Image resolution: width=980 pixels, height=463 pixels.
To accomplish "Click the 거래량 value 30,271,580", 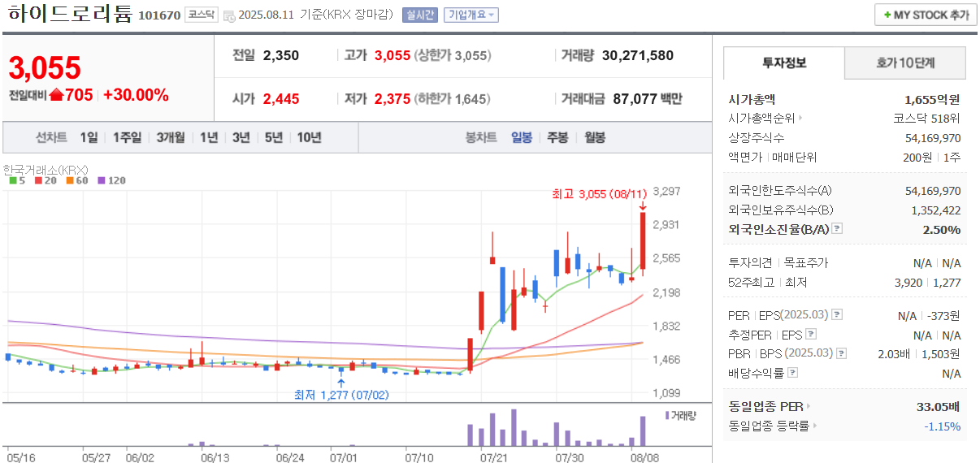I will tap(638, 55).
